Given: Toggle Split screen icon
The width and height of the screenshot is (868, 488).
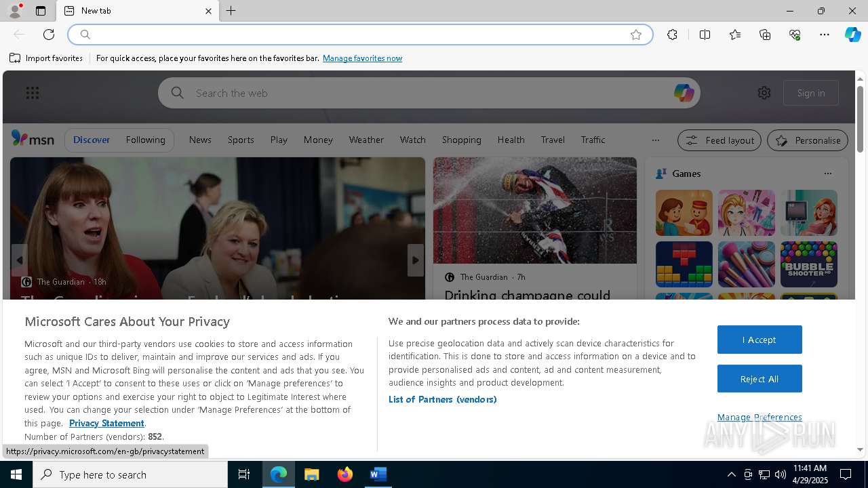Looking at the screenshot, I should (705, 35).
